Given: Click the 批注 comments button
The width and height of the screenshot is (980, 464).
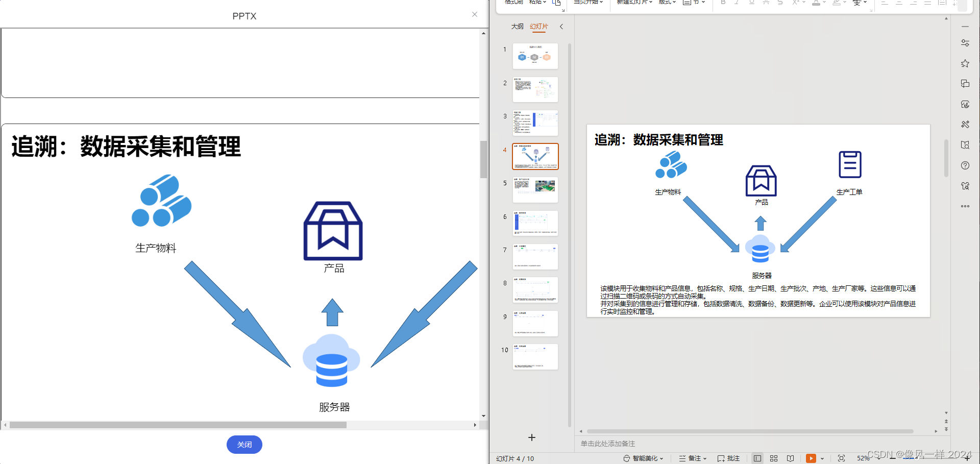Looking at the screenshot, I should tap(728, 458).
